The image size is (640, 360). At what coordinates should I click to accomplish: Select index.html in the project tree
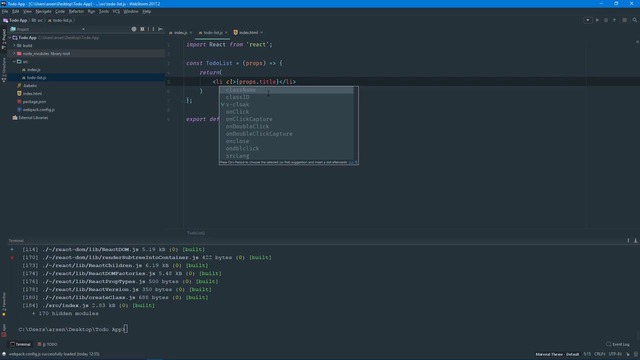coord(32,93)
